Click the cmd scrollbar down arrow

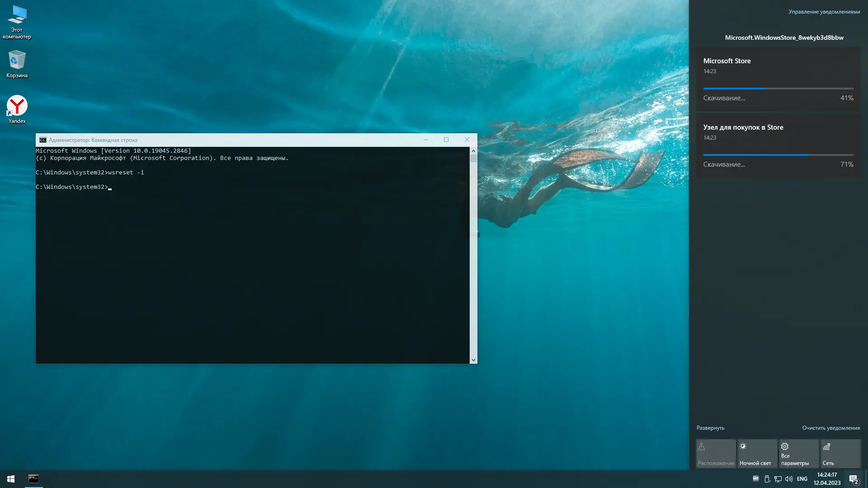click(x=473, y=360)
